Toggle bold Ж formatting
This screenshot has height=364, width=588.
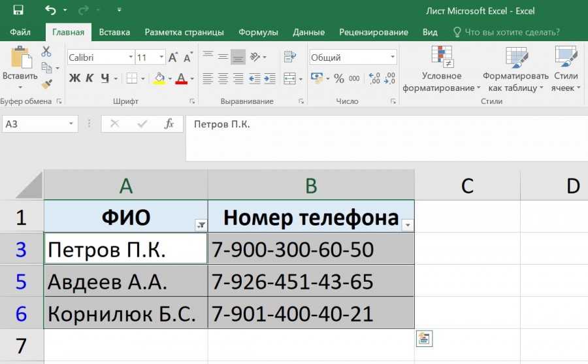coord(74,78)
